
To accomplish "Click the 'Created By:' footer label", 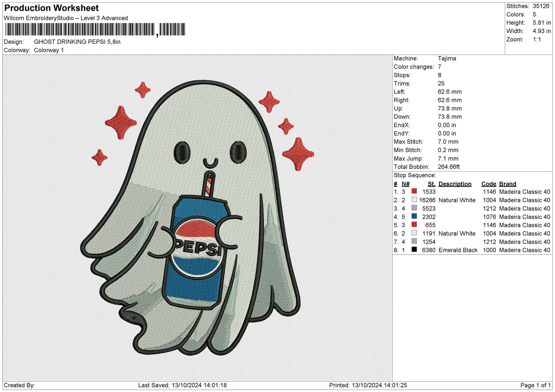I will (19, 385).
